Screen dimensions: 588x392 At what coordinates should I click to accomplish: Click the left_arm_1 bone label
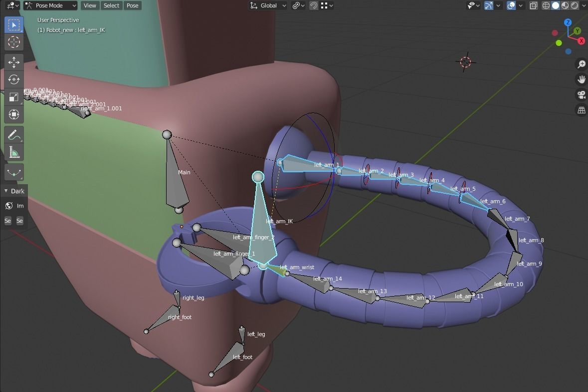pyautogui.click(x=327, y=165)
